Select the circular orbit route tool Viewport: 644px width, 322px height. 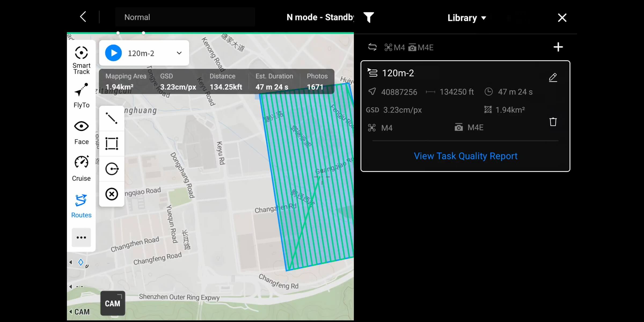click(x=112, y=169)
